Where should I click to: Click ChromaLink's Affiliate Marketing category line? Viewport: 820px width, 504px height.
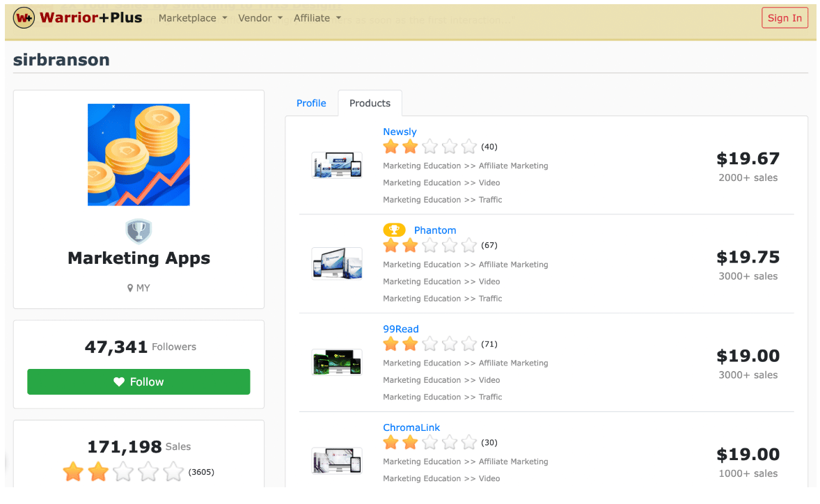click(466, 462)
